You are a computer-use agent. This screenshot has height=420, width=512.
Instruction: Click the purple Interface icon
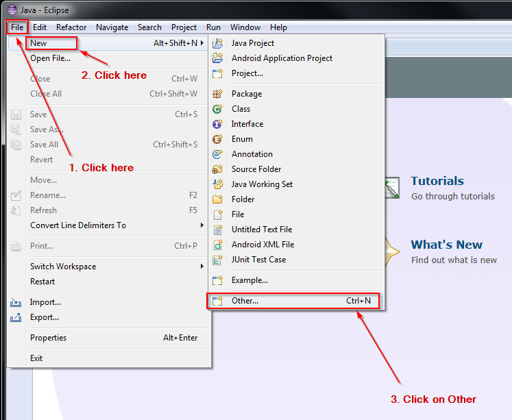(217, 124)
